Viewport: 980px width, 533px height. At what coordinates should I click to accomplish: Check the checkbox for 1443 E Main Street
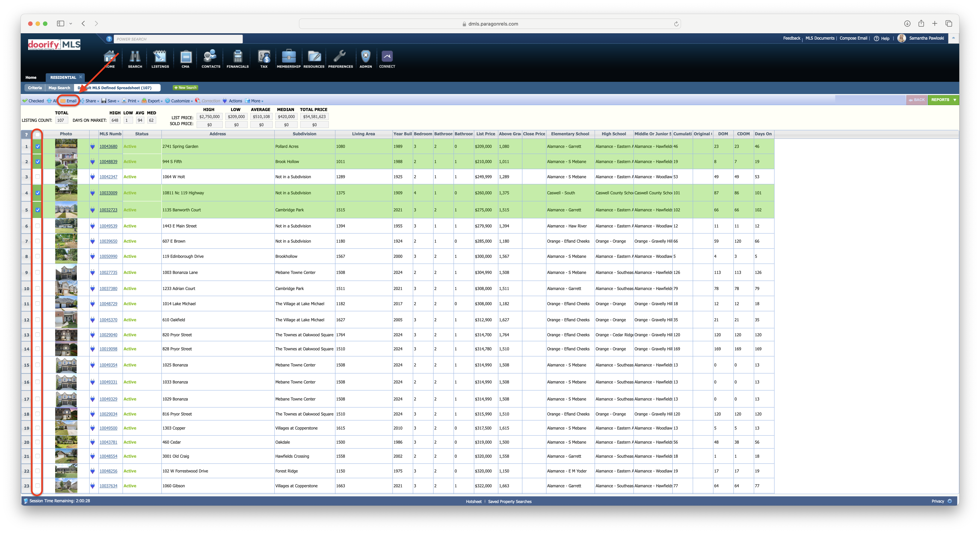tap(37, 226)
